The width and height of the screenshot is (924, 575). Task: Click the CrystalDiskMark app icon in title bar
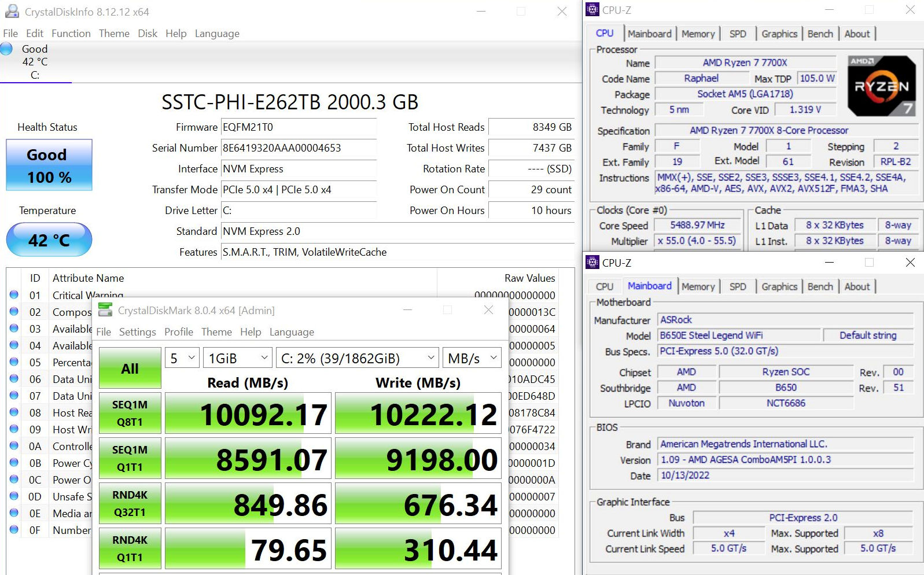(x=105, y=310)
